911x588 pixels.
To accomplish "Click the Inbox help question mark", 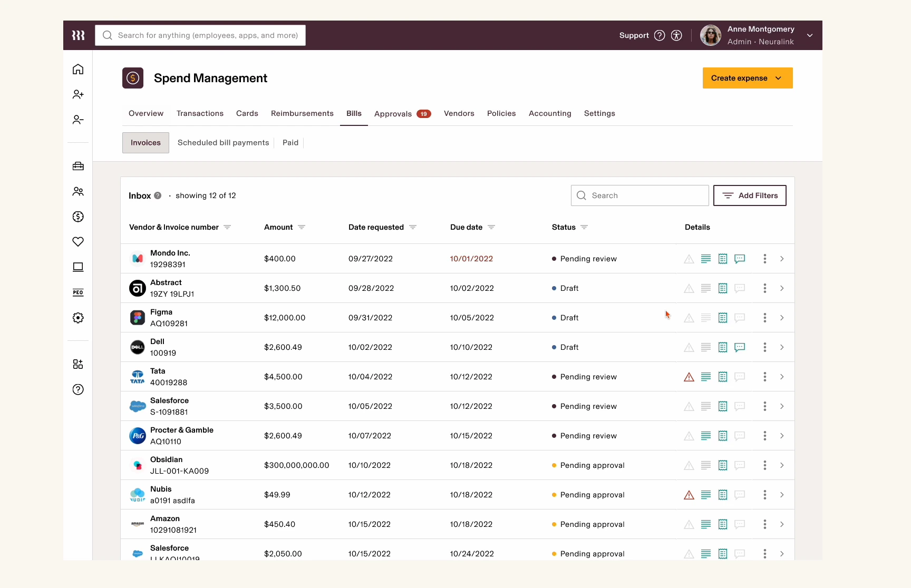I will (158, 195).
